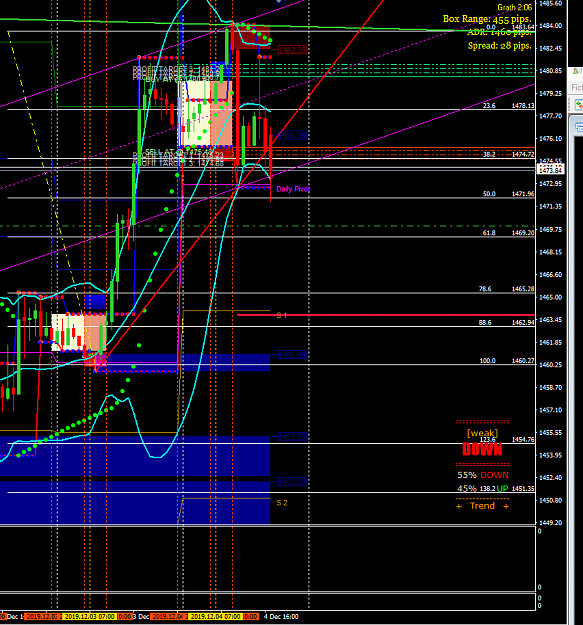Click the new order icon in right window
Viewport: 583px width, 625px height.
click(579, 105)
